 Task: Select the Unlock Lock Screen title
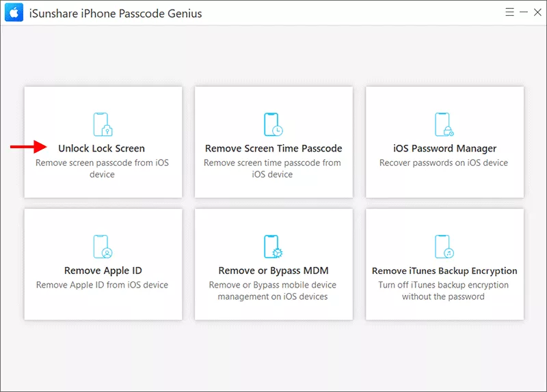[101, 148]
